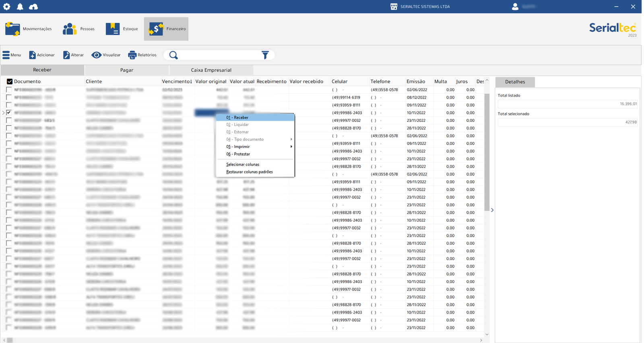This screenshot has width=644, height=343.
Task: Open the hamburger Menu
Action: 12,55
